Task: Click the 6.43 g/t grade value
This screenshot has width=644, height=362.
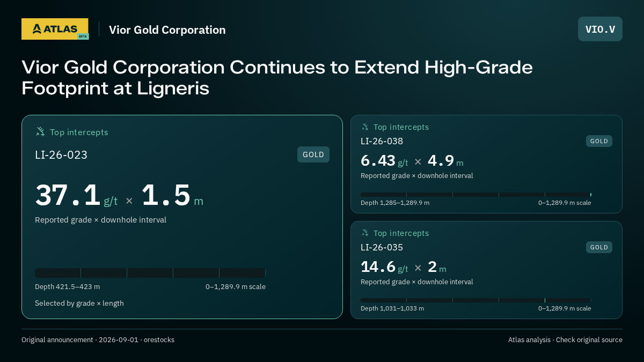Action: click(x=384, y=161)
